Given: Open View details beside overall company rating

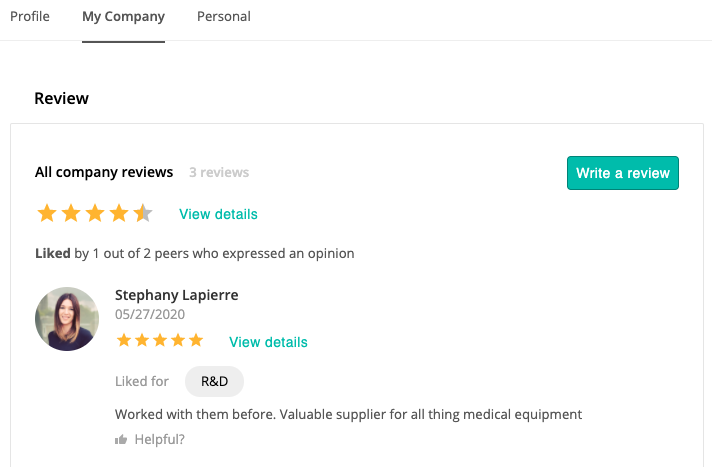Looking at the screenshot, I should tap(218, 214).
